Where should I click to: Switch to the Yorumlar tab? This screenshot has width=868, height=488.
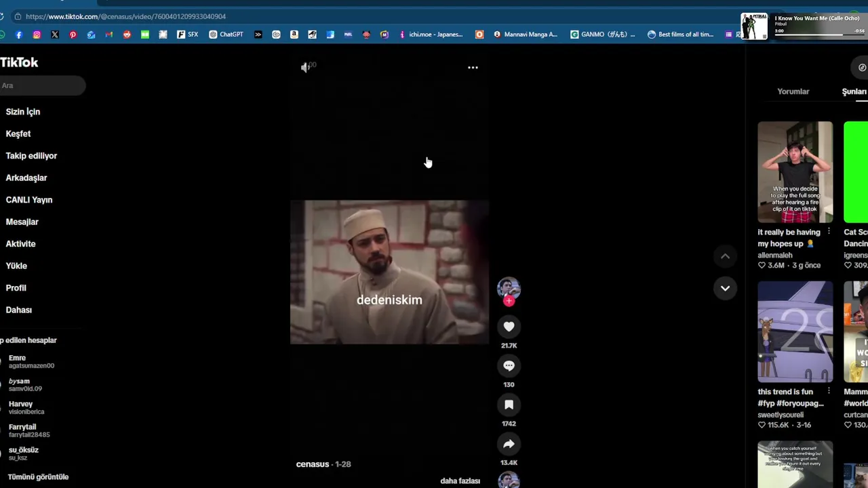click(793, 91)
